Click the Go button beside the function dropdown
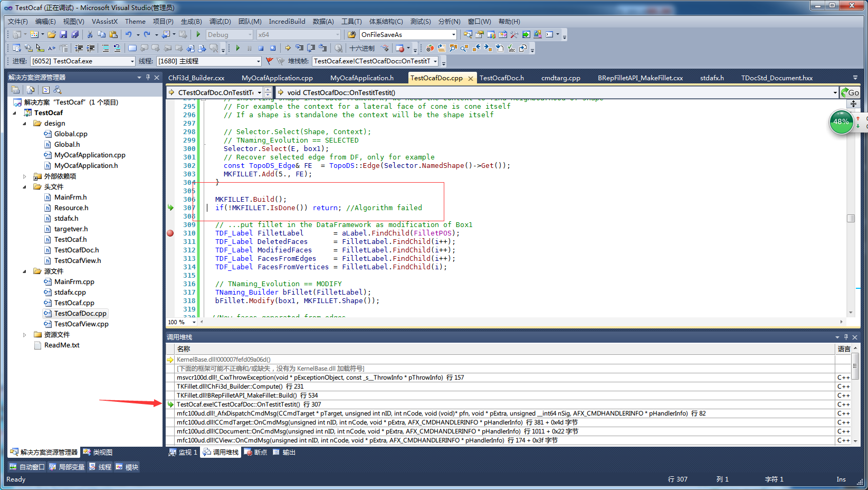868x490 pixels. (850, 92)
